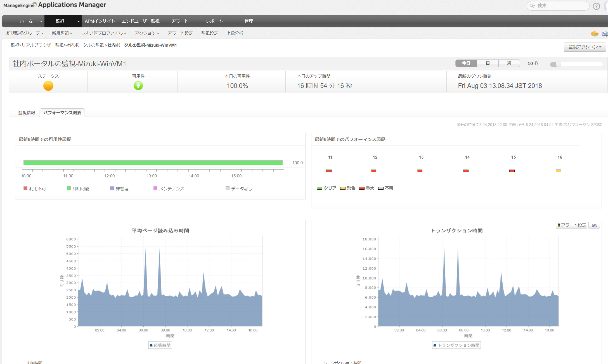
Task: Open the 監視アクション dropdown
Action: (x=585, y=47)
